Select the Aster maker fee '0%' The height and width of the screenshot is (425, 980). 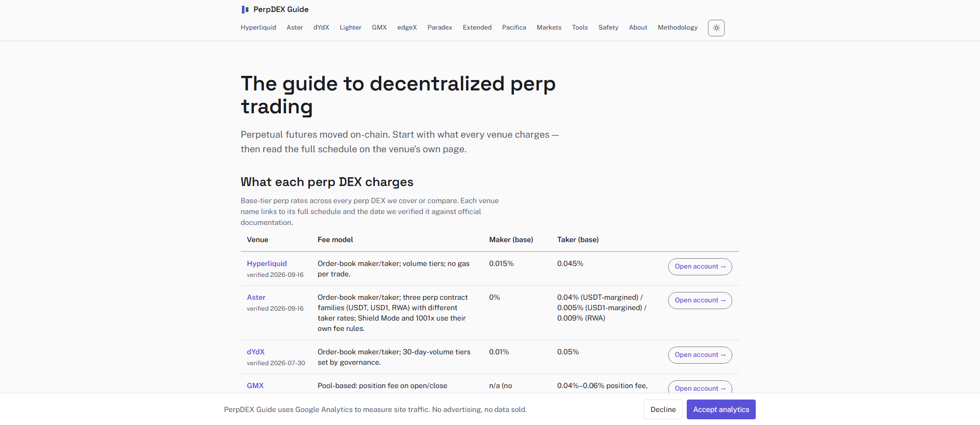tap(495, 297)
